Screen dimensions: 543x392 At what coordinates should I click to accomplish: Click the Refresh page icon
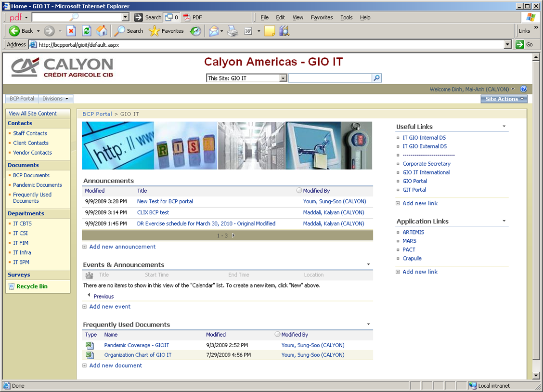[87, 31]
